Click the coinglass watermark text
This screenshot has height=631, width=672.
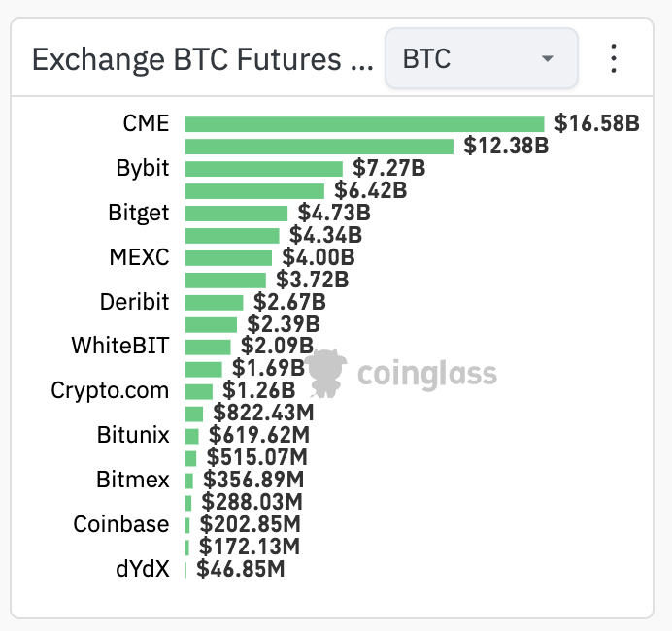[426, 374]
